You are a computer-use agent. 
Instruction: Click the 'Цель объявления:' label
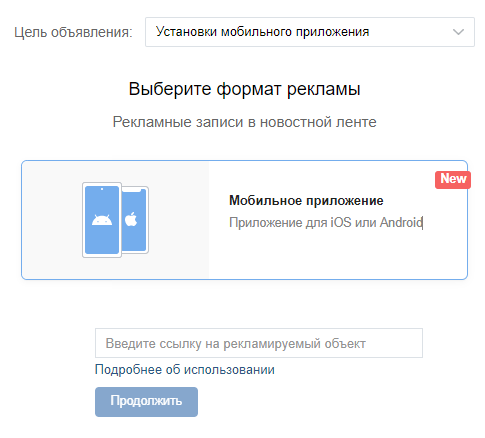click(x=73, y=33)
